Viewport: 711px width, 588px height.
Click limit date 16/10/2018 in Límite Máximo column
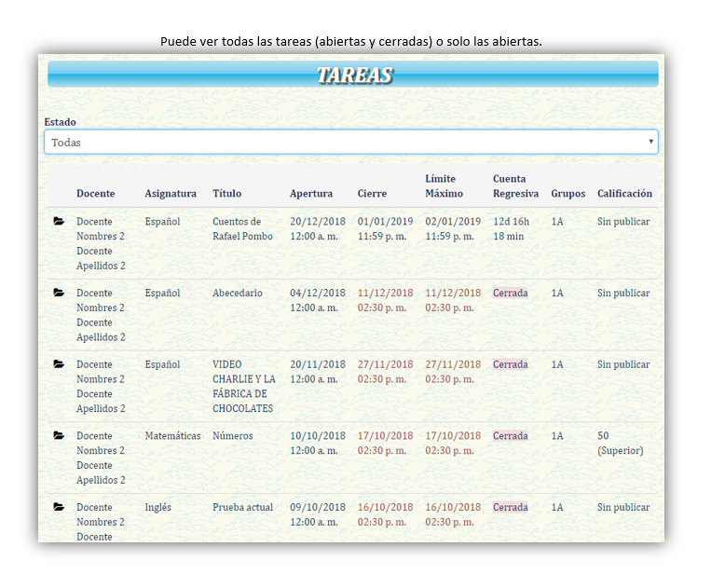coord(453,507)
